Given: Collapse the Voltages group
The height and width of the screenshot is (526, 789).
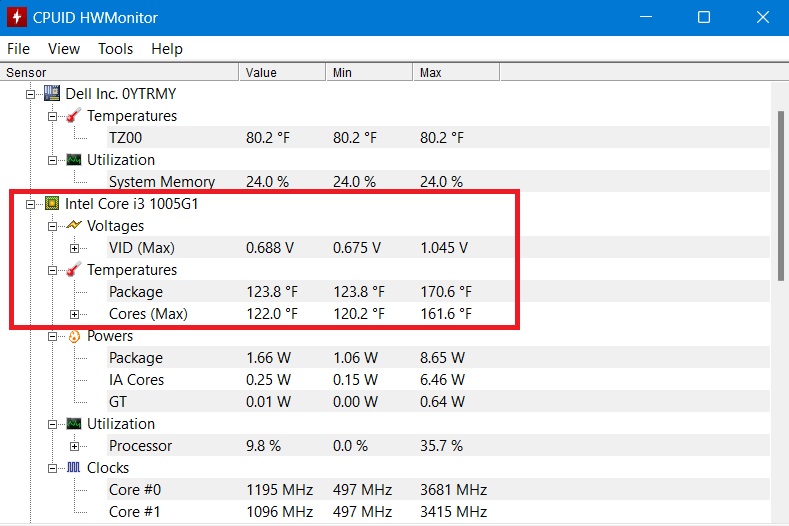Looking at the screenshot, I should coord(52,227).
